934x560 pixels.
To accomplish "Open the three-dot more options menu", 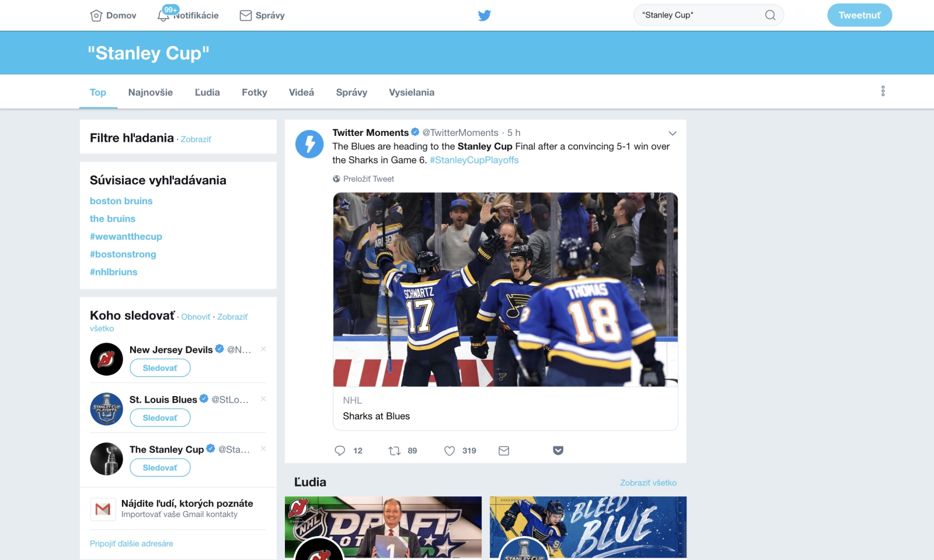I will click(883, 91).
